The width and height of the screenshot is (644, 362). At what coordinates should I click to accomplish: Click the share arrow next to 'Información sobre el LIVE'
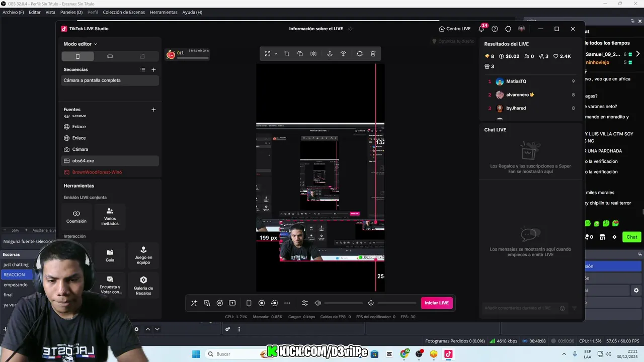point(350,29)
